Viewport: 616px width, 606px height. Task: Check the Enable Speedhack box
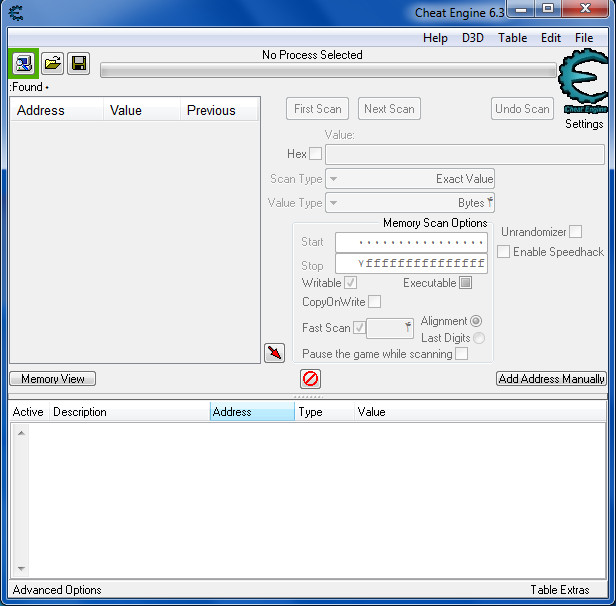[503, 252]
